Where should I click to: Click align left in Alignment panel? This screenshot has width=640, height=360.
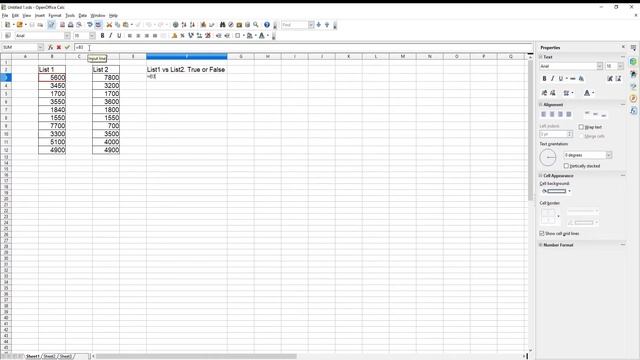[x=544, y=114]
